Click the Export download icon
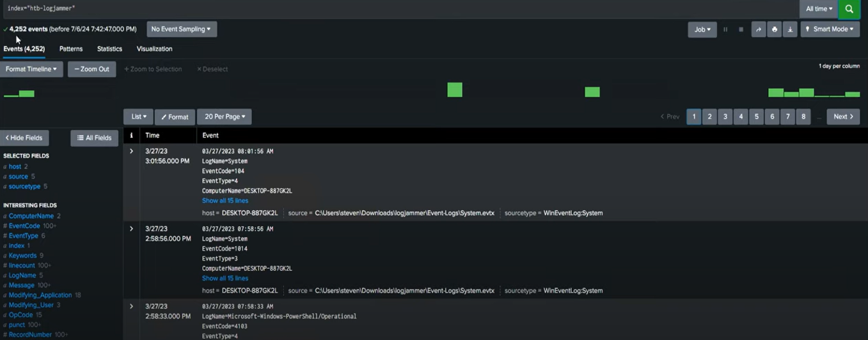The height and width of the screenshot is (340, 868). coord(790,29)
